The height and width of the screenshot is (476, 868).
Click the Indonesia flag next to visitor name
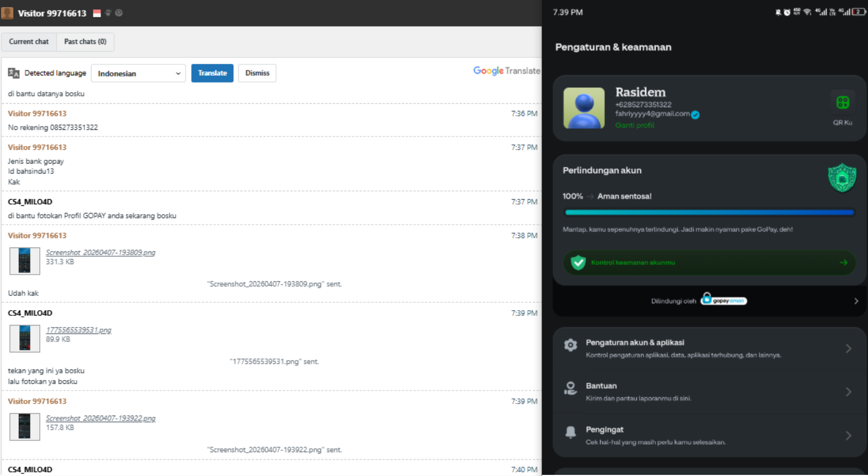point(97,13)
